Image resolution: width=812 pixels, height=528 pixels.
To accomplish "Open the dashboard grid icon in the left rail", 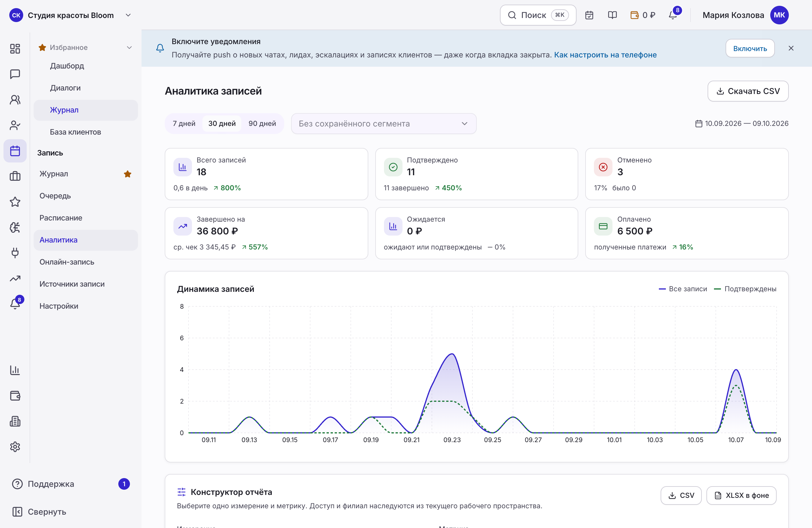I will click(15, 48).
